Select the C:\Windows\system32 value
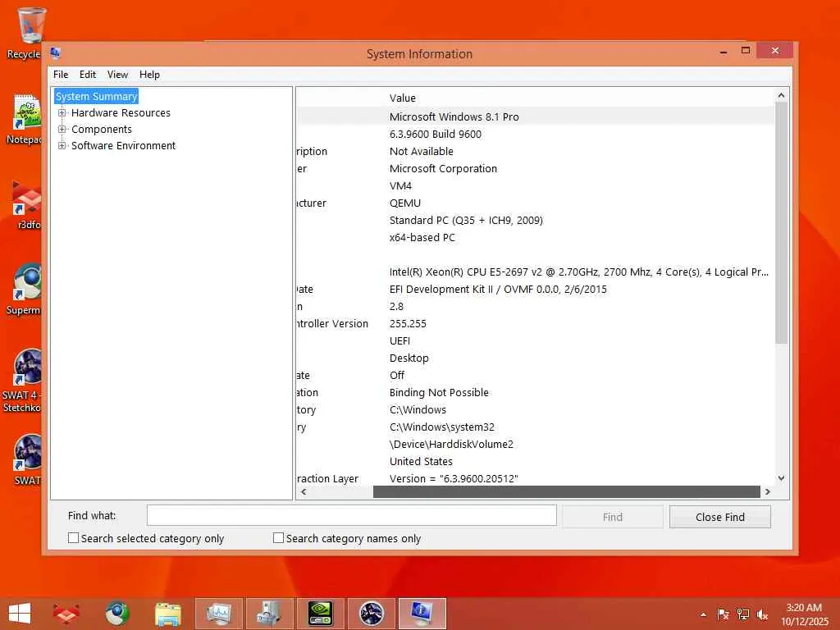 (442, 427)
